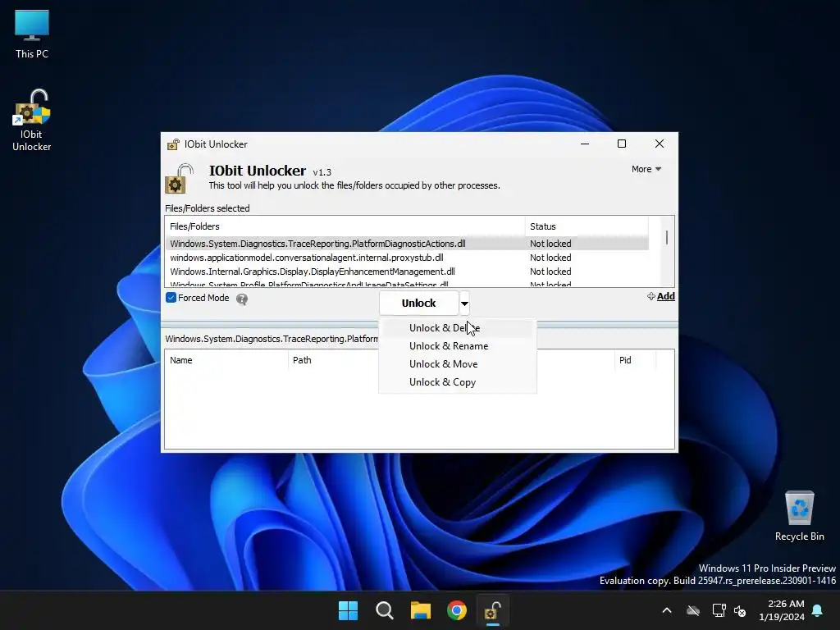Viewport: 840px width, 630px height.
Task: Open IObit Unlocker desktop shortcut
Action: tap(32, 120)
